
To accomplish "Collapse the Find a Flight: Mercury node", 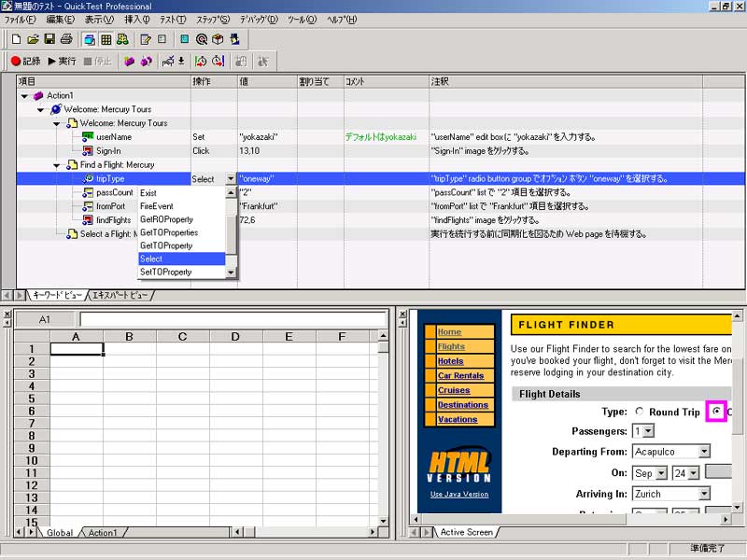I will pos(57,165).
